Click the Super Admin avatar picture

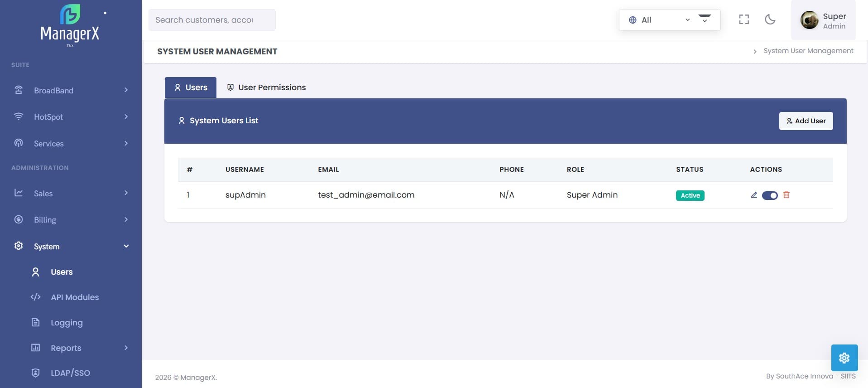point(809,20)
